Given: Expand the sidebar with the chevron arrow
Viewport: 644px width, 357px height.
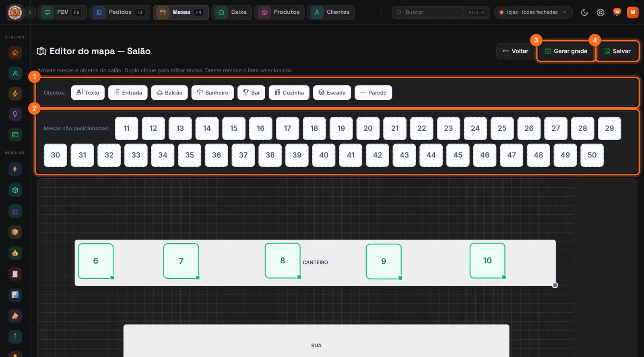Looking at the screenshot, I should point(30,12).
